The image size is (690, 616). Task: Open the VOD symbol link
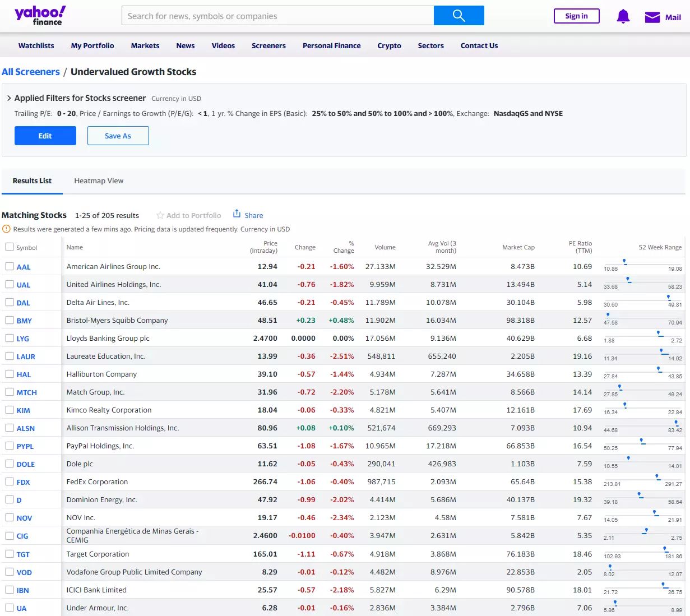(x=24, y=572)
